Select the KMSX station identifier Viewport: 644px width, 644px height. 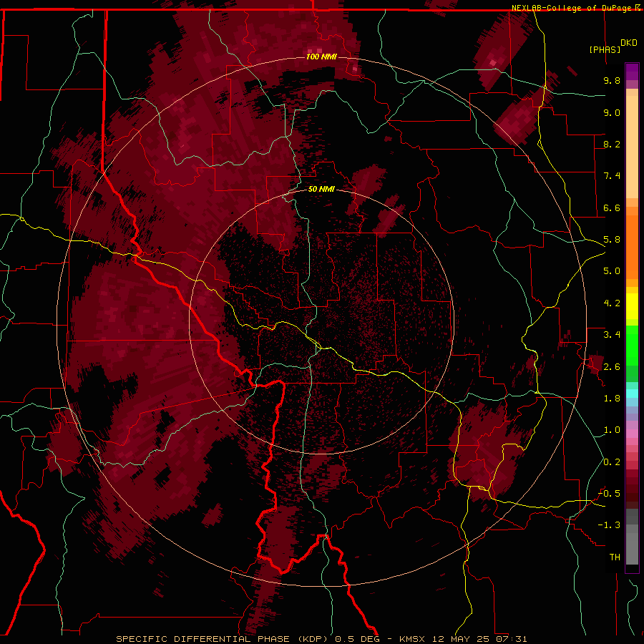pos(412,639)
